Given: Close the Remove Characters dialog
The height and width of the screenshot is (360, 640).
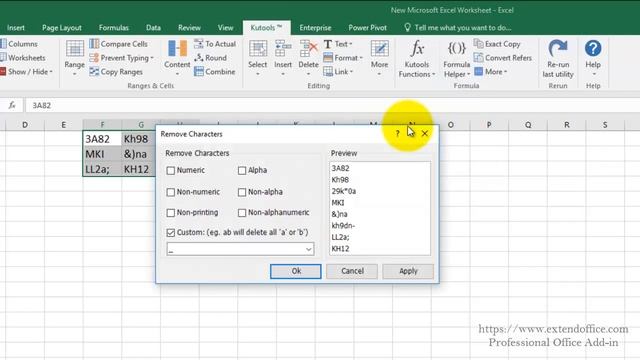Looking at the screenshot, I should pos(424,133).
